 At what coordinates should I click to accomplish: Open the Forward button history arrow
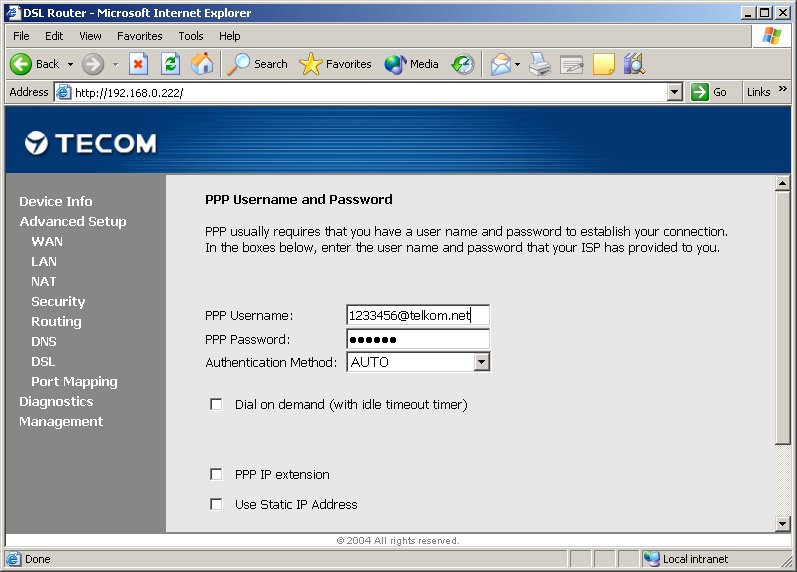(x=116, y=65)
